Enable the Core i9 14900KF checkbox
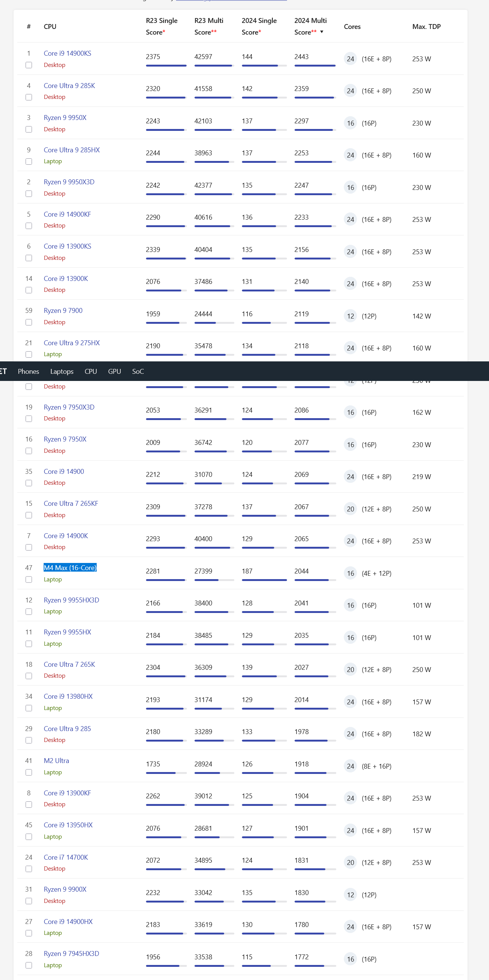Image resolution: width=489 pixels, height=980 pixels. [x=29, y=226]
